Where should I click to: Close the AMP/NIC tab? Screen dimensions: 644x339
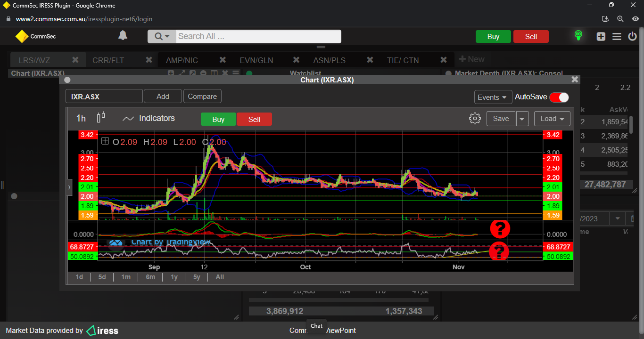223,60
